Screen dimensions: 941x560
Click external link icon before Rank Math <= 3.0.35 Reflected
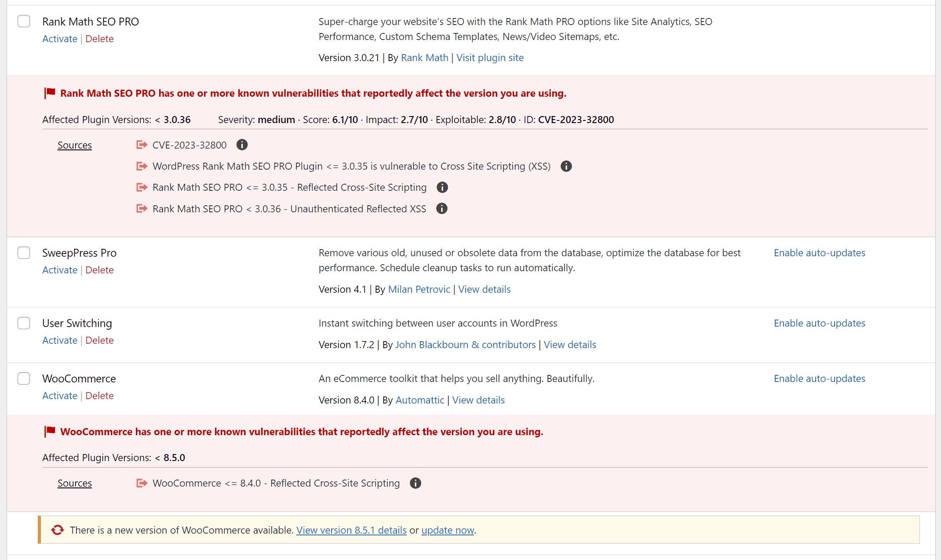(x=142, y=187)
